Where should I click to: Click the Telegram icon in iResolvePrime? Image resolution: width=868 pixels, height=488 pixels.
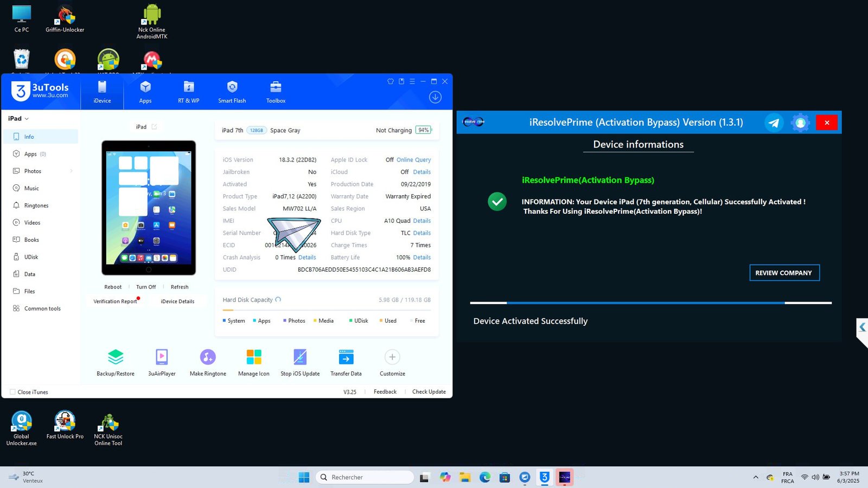(x=774, y=123)
